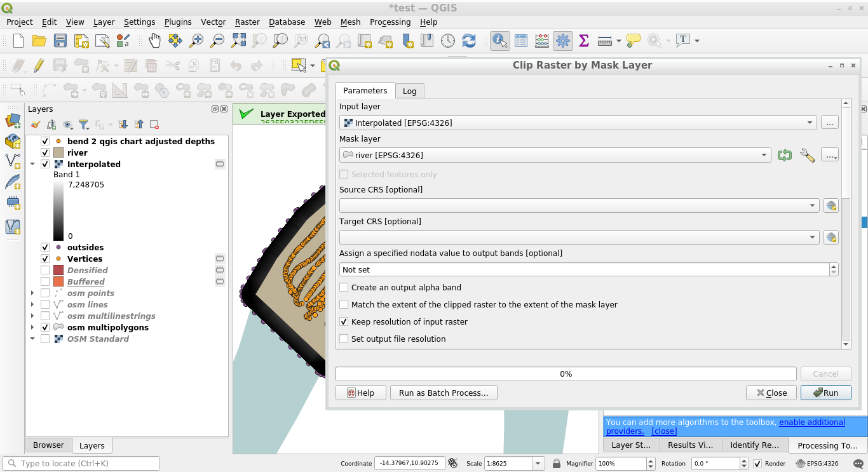Open the Scale dropdown in status bar
The image size is (868, 472).
[x=538, y=464]
